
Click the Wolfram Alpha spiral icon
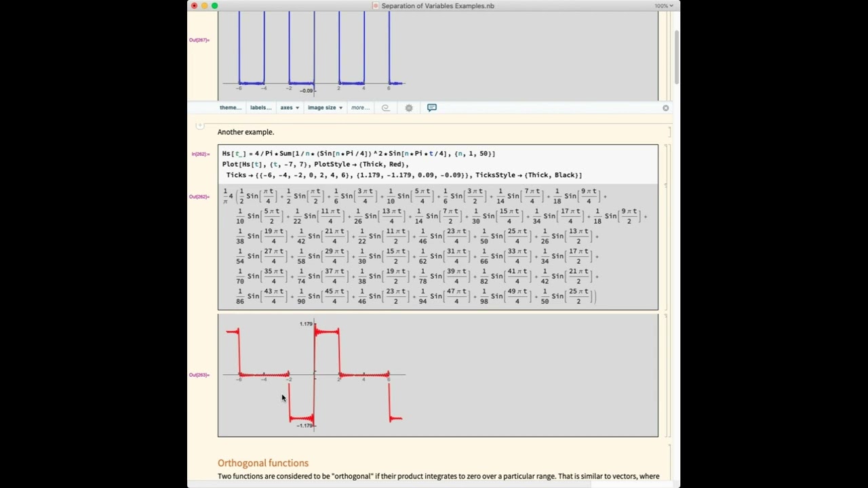coord(385,108)
